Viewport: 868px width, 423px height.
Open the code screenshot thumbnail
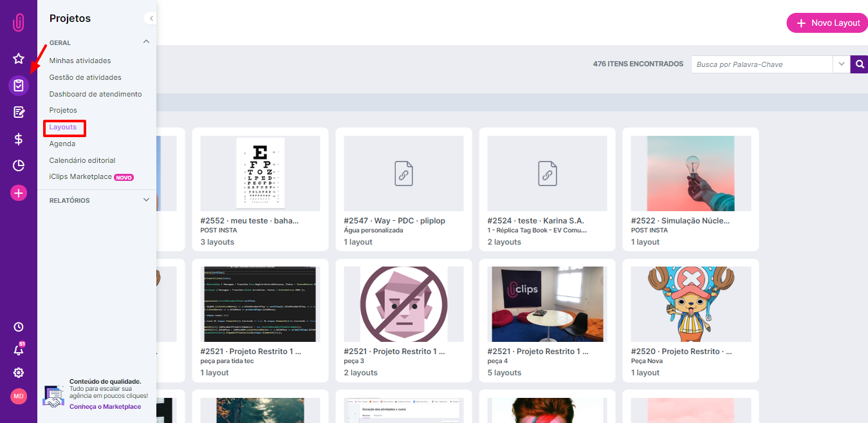coord(261,304)
